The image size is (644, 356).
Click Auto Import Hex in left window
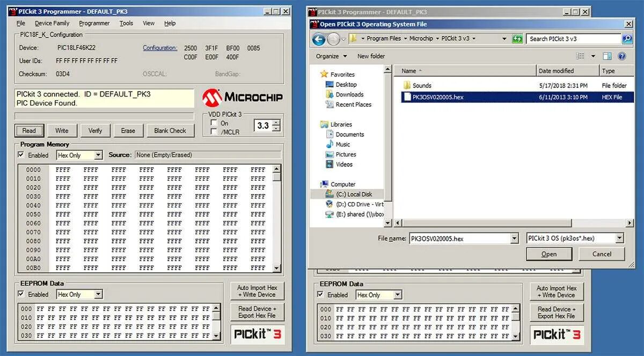pos(257,291)
